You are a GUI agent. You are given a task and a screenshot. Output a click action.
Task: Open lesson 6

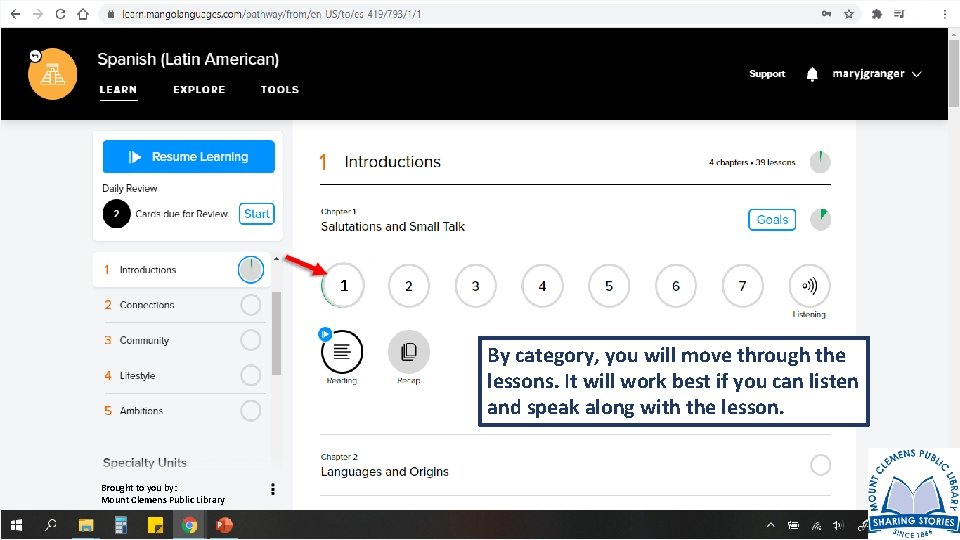pyautogui.click(x=676, y=285)
